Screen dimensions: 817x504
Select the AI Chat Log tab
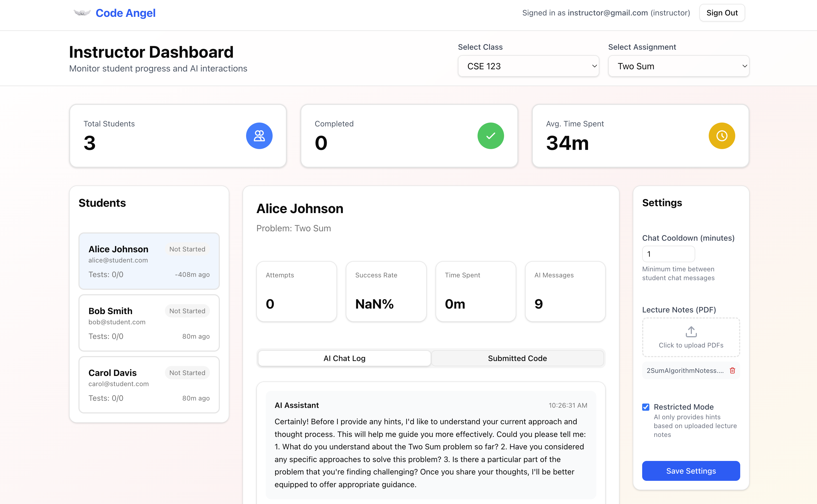click(344, 358)
